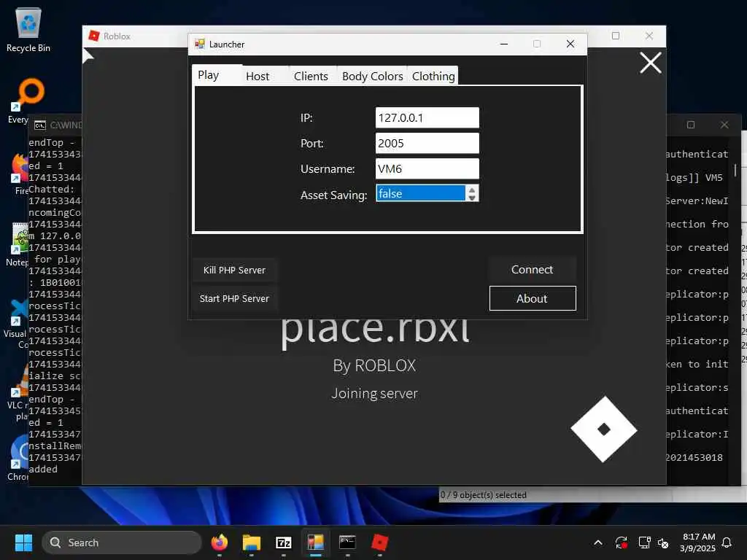The image size is (747, 560).
Task: Click the Roblox taskbar icon
Action: pyautogui.click(x=379, y=542)
